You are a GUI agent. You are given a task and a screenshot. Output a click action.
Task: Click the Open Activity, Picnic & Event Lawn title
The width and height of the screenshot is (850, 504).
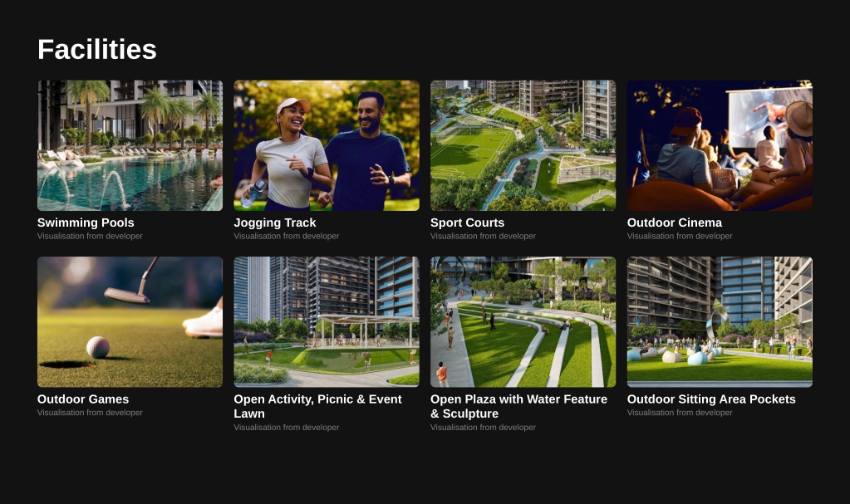tap(317, 407)
